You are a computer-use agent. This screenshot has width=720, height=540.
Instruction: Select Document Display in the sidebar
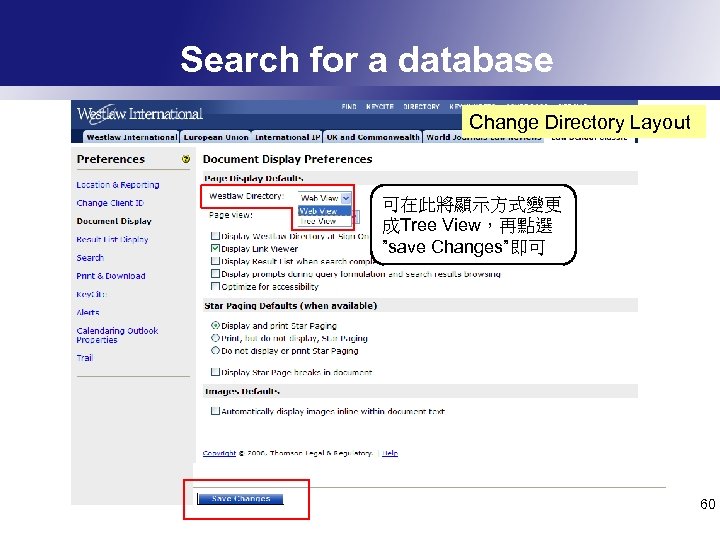pyautogui.click(x=114, y=221)
